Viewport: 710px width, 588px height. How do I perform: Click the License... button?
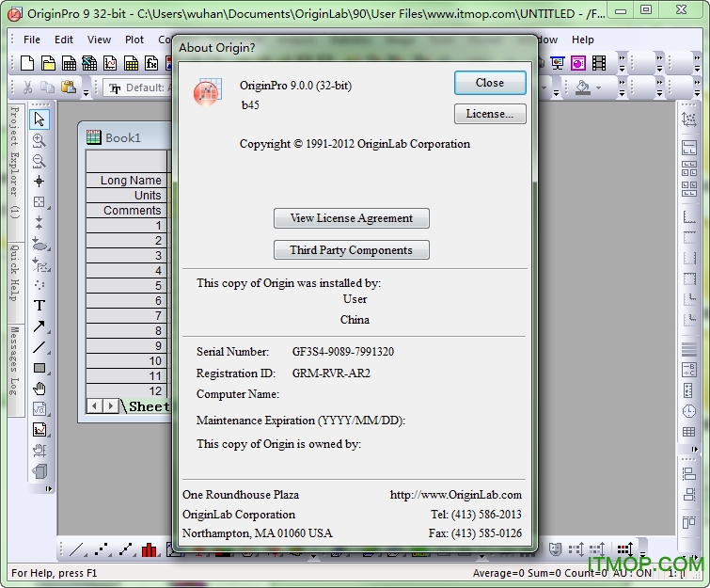click(490, 114)
